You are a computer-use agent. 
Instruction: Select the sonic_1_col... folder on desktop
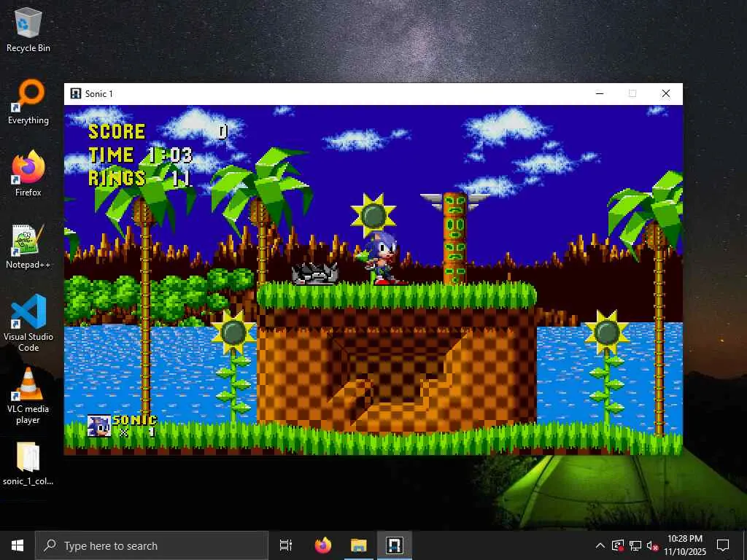pyautogui.click(x=28, y=464)
